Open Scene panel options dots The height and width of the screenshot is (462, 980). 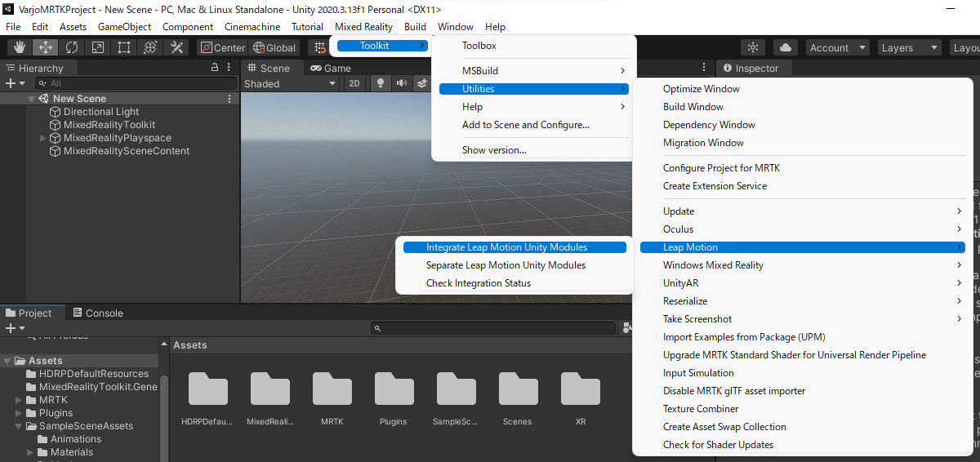(704, 68)
